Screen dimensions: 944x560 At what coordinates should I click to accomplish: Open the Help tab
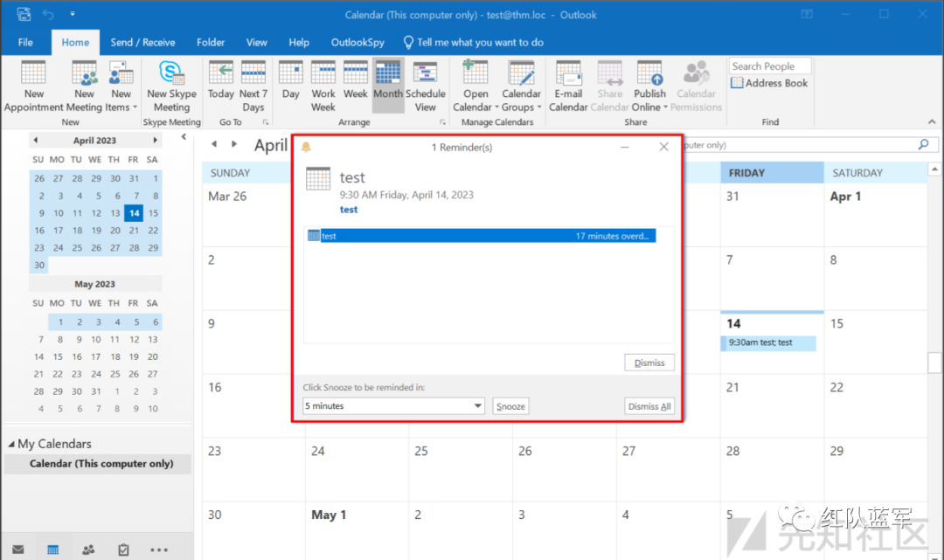coord(299,42)
